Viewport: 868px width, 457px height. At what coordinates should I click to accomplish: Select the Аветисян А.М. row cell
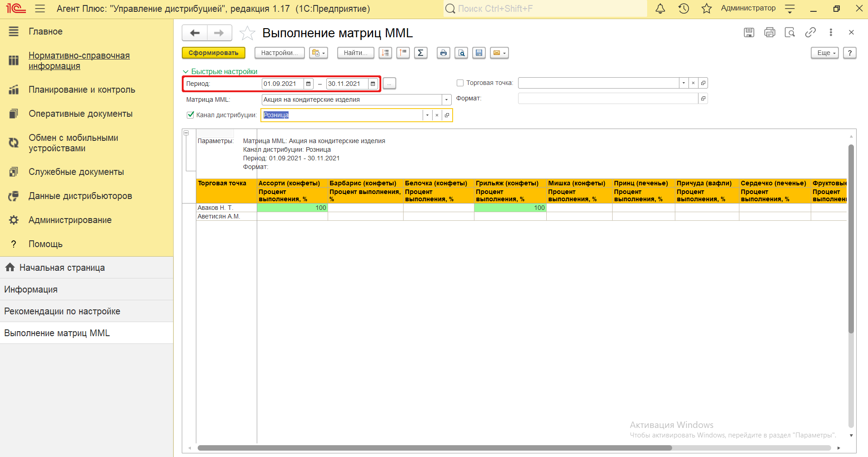point(226,216)
